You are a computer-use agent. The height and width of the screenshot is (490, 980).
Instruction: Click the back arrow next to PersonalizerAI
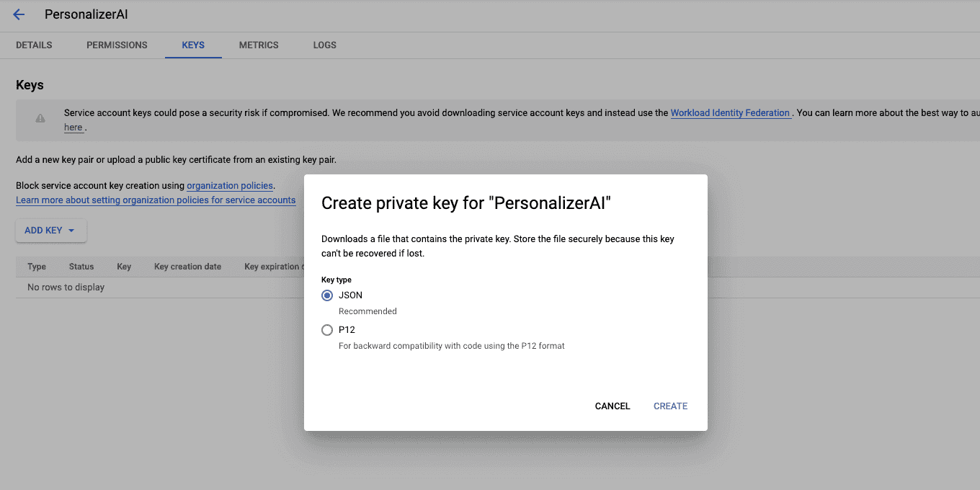pos(18,14)
